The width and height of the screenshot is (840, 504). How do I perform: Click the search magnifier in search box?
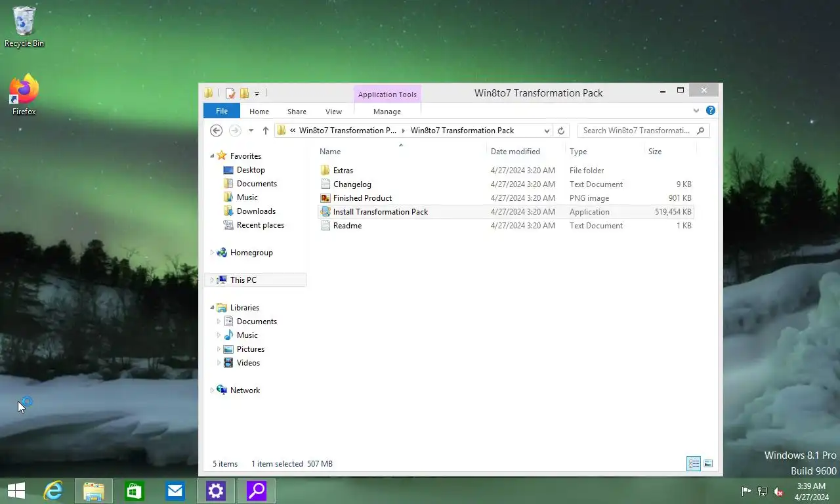[701, 131]
